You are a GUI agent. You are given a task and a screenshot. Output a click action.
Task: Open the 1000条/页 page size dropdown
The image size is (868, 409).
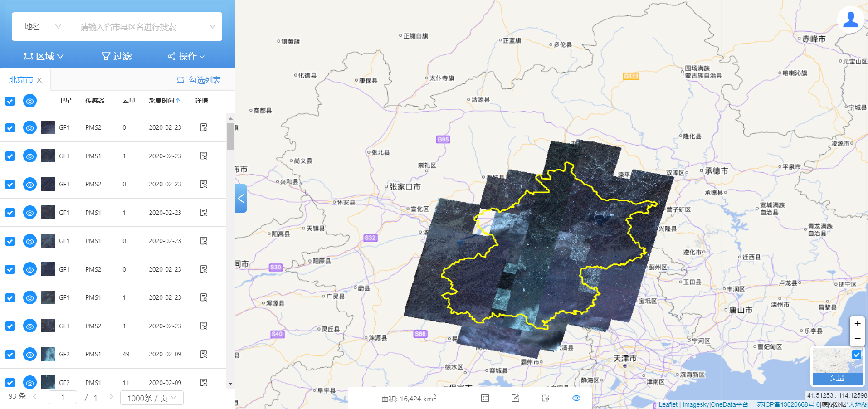click(x=151, y=398)
